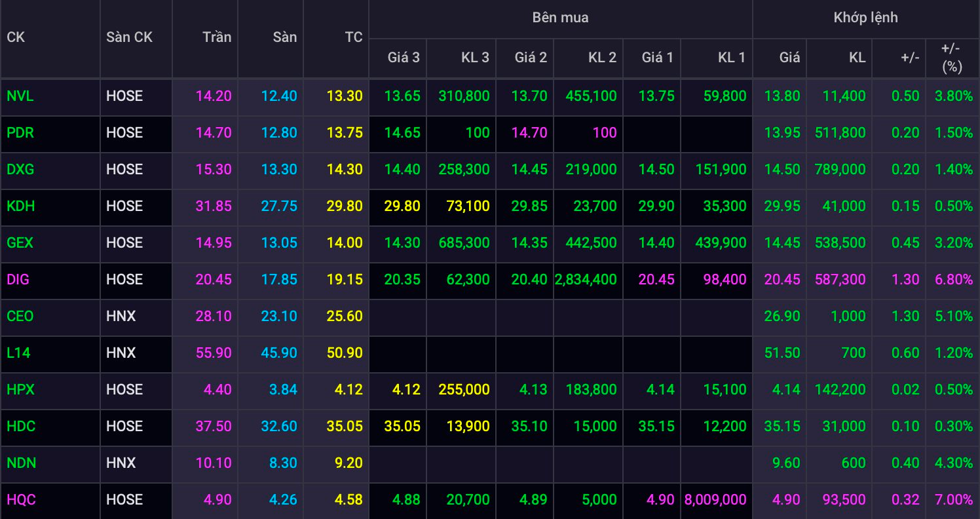The height and width of the screenshot is (519, 980).
Task: Click the Giá 2 column header
Action: coord(531,58)
